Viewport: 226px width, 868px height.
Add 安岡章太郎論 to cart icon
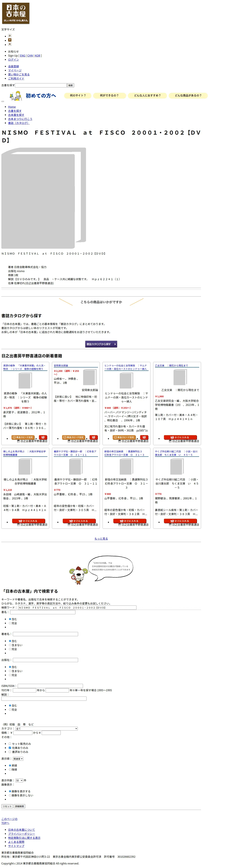point(93,437)
